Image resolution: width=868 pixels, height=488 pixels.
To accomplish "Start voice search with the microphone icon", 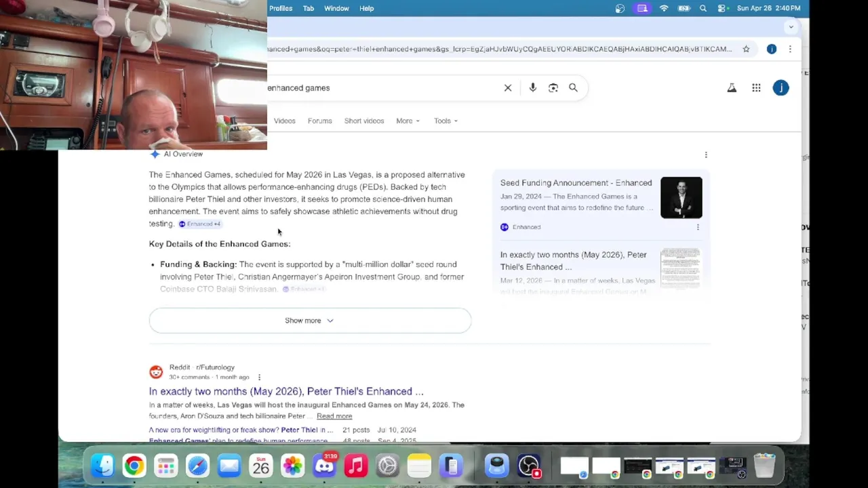I will coord(533,87).
